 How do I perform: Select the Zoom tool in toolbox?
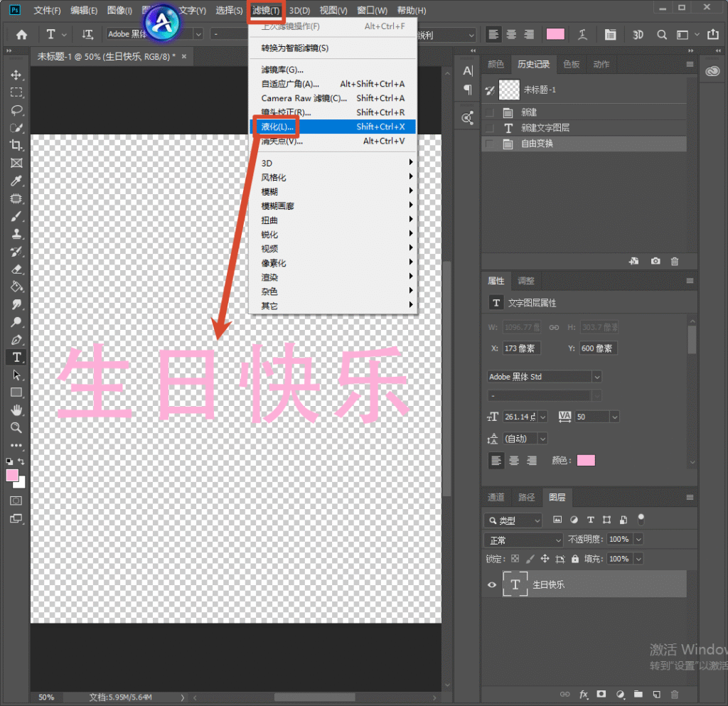[x=16, y=428]
